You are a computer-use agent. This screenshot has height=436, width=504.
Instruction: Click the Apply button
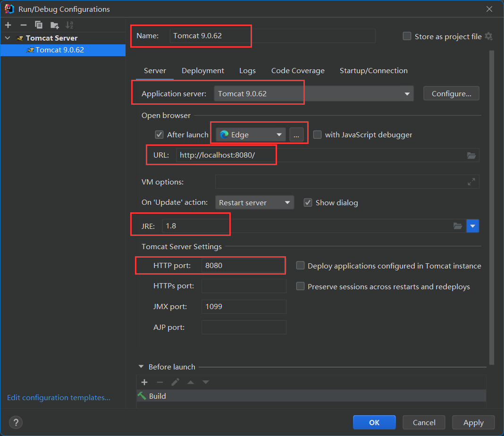click(473, 422)
